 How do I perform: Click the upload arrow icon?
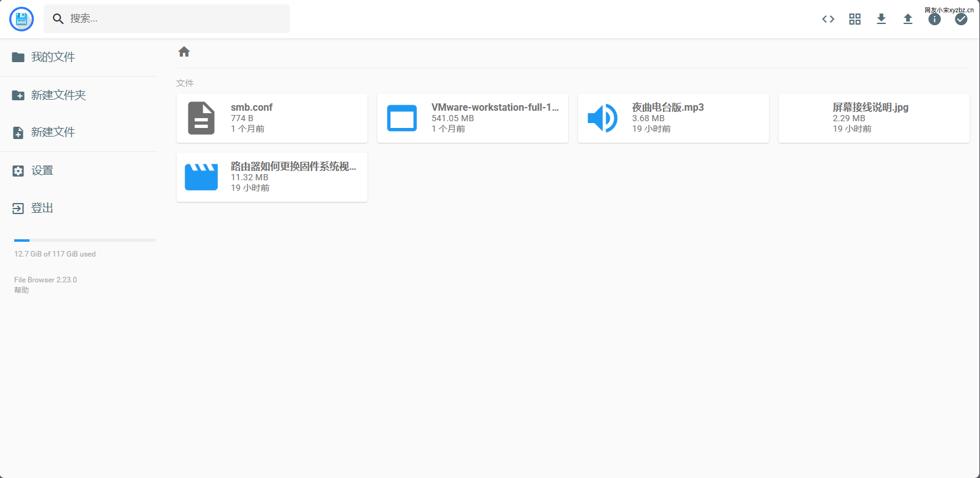[x=908, y=19]
